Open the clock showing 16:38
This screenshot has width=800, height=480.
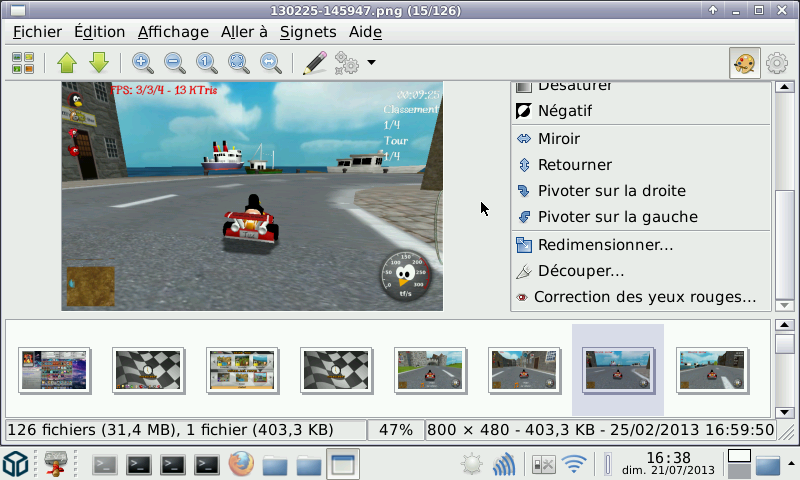(668, 464)
